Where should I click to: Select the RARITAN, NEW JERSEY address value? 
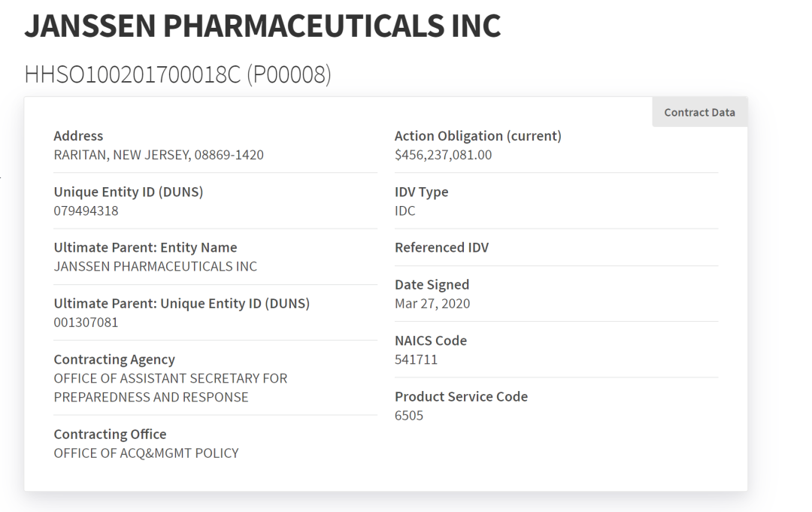pos(159,156)
